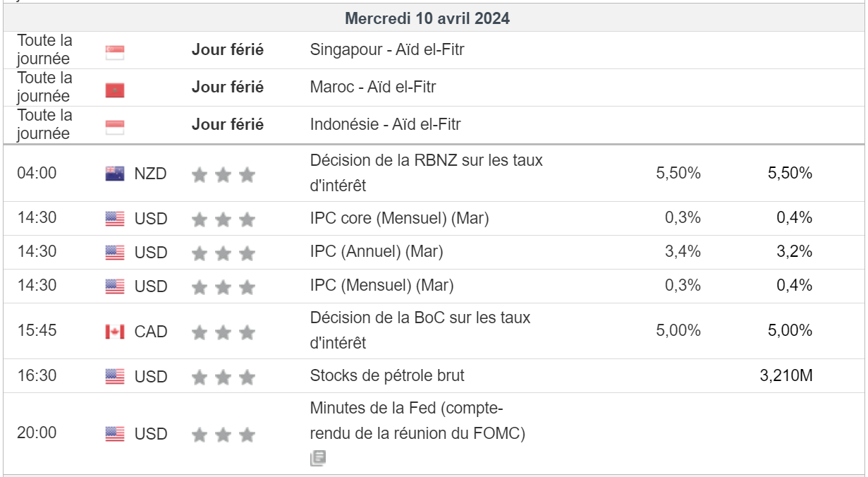The width and height of the screenshot is (868, 477).
Task: Click the New Zealand flag icon
Action: tap(115, 174)
